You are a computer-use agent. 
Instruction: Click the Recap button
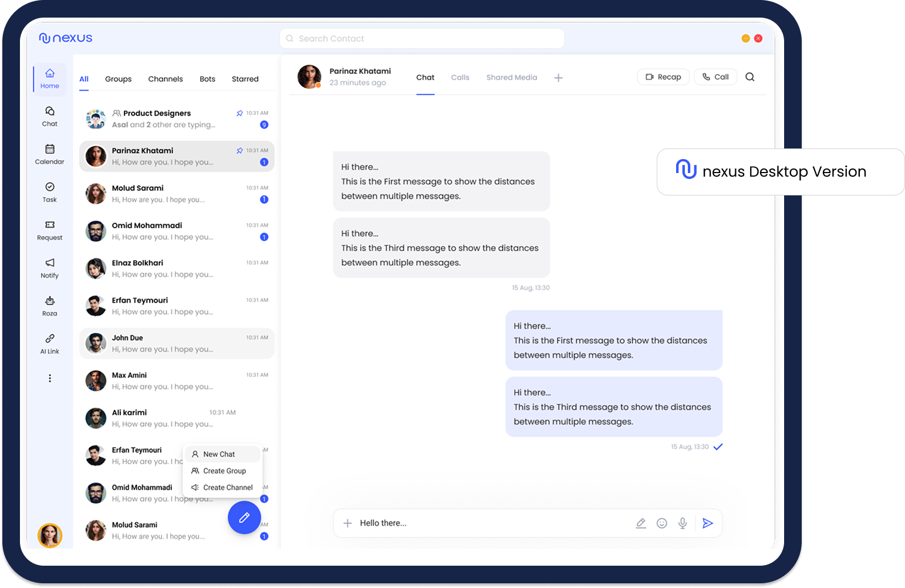click(663, 77)
